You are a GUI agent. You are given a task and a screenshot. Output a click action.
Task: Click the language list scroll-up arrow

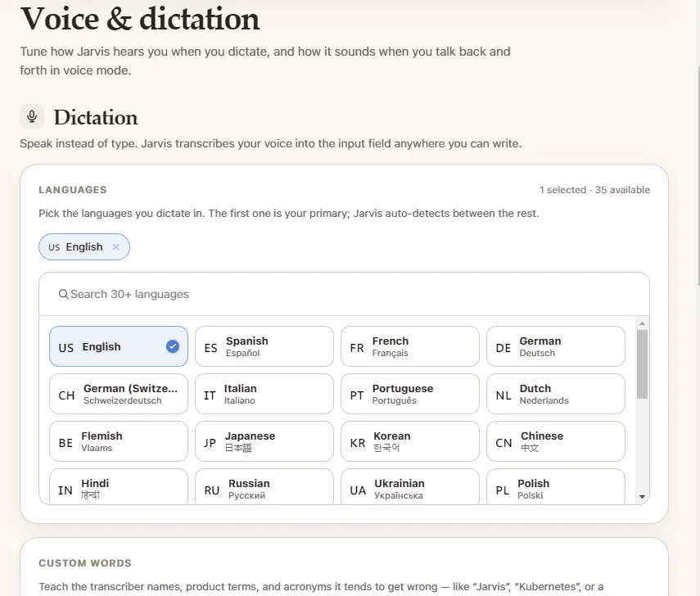[642, 323]
